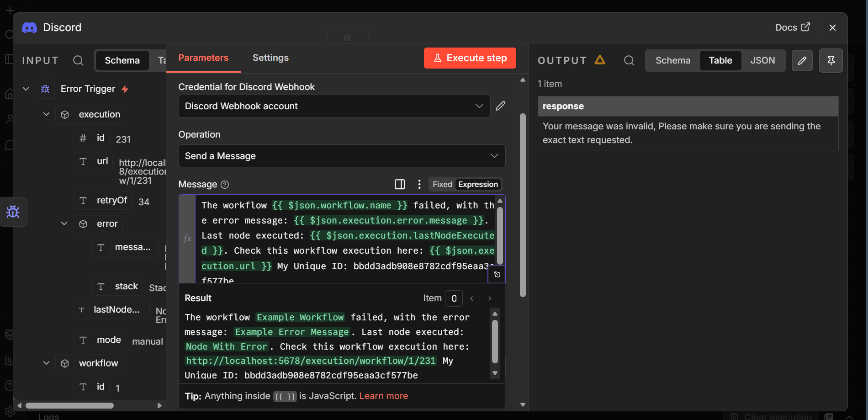868x420 pixels.
Task: Open the Operation dropdown showing Send a Message
Action: pyautogui.click(x=341, y=156)
